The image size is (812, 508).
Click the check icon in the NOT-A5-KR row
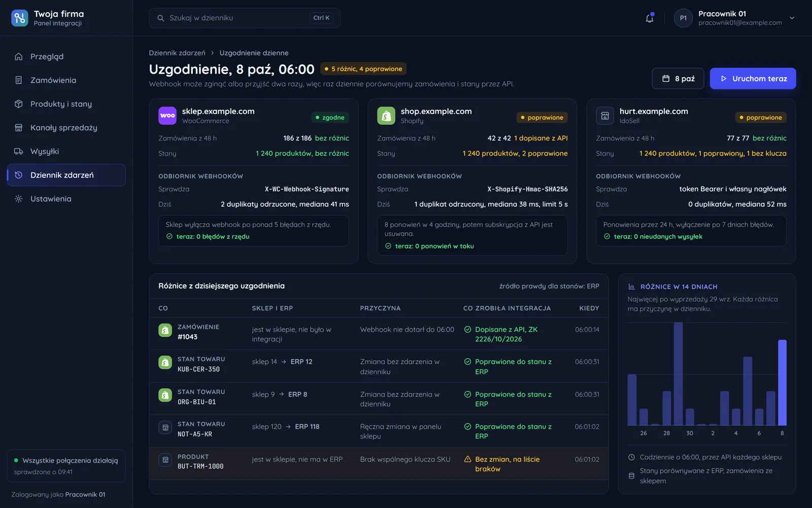click(x=468, y=427)
